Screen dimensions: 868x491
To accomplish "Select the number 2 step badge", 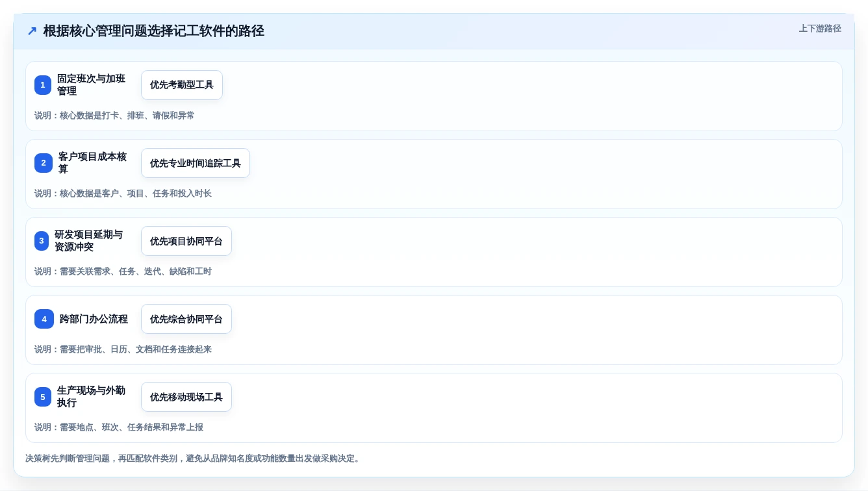I will (44, 163).
